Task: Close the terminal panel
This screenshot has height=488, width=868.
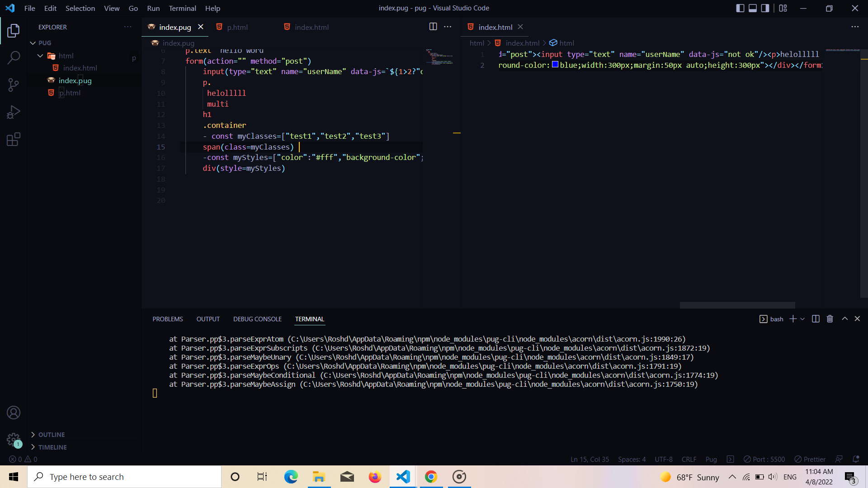Action: pyautogui.click(x=857, y=319)
